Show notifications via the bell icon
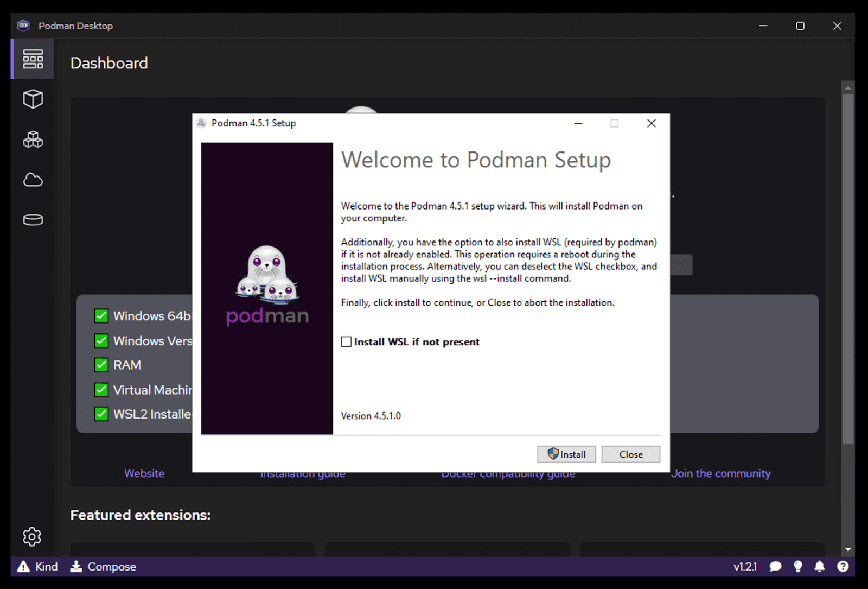This screenshot has height=589, width=868. coord(820,566)
